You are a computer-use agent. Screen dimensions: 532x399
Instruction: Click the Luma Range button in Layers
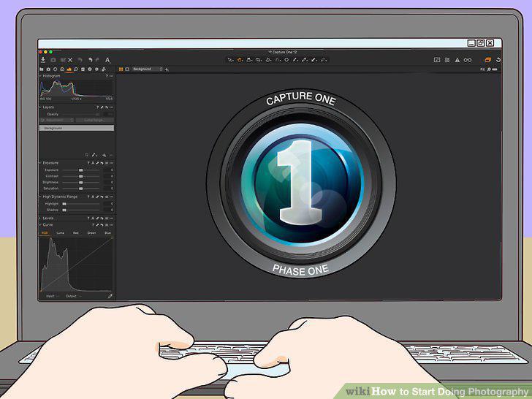(x=95, y=120)
